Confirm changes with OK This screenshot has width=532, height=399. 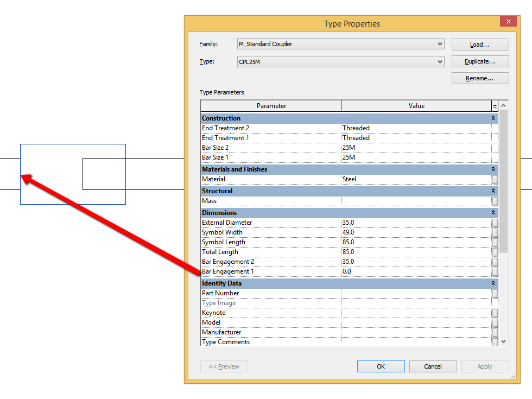[381, 366]
